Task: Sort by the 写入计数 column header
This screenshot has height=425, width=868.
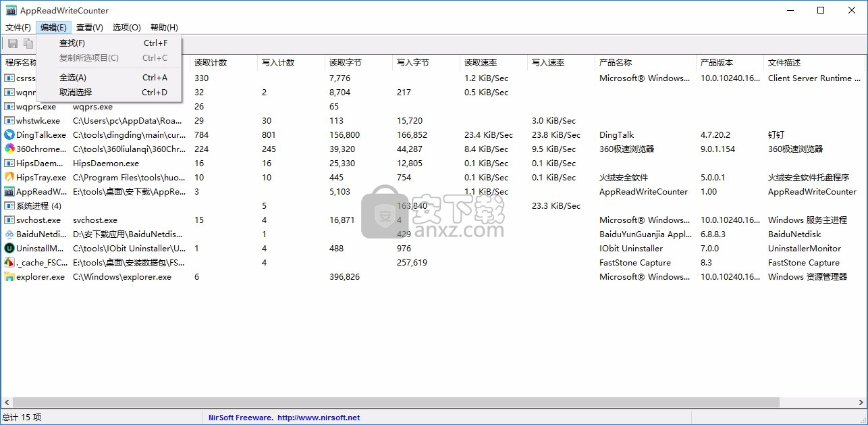Action: coord(291,63)
